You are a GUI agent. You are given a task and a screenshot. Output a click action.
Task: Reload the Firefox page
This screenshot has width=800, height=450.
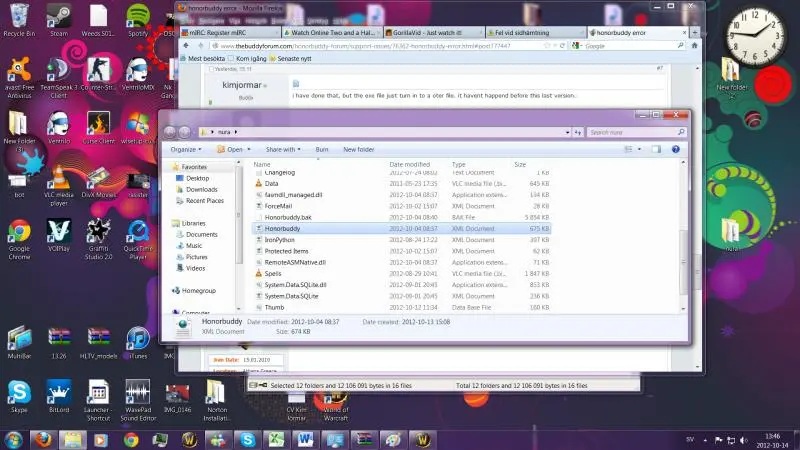pyautogui.click(x=562, y=45)
